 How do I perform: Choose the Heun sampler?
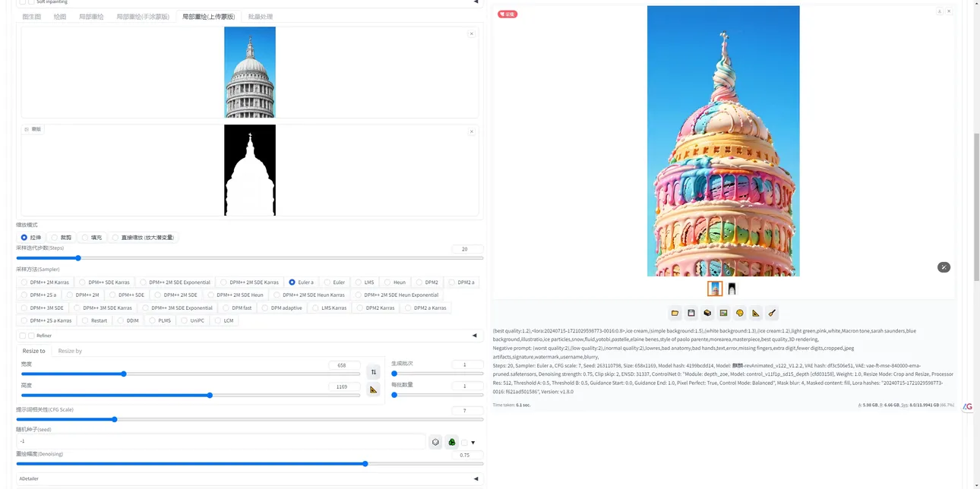pos(394,282)
